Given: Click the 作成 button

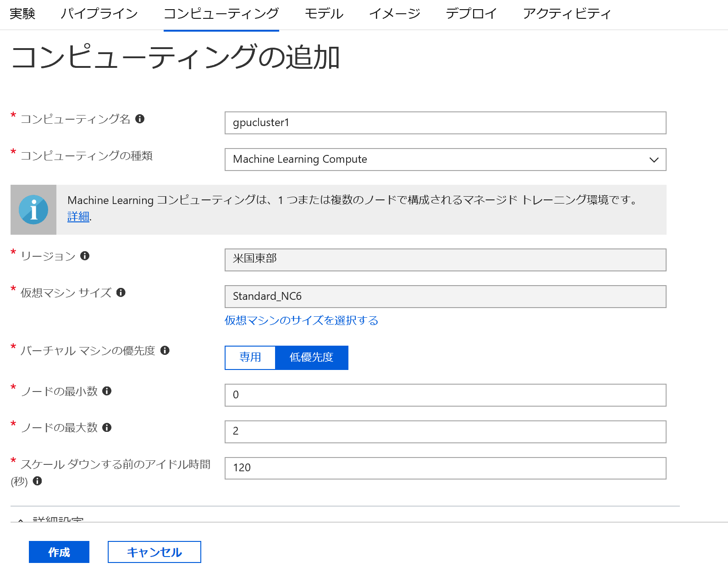Looking at the screenshot, I should coord(59,552).
